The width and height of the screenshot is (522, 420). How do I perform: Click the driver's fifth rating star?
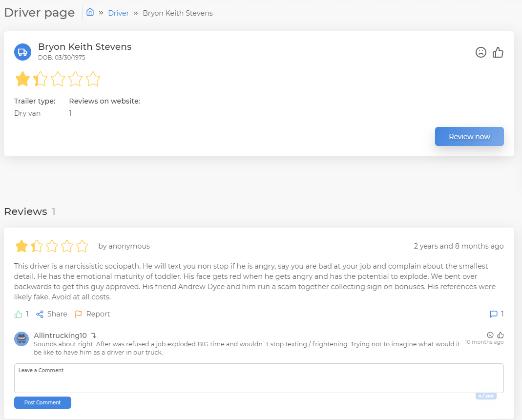pyautogui.click(x=93, y=79)
